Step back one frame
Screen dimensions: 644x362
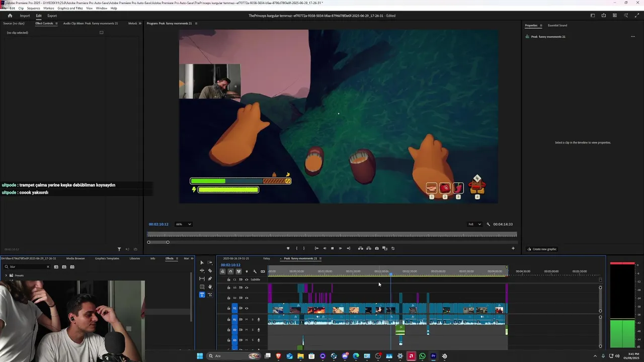(325, 248)
